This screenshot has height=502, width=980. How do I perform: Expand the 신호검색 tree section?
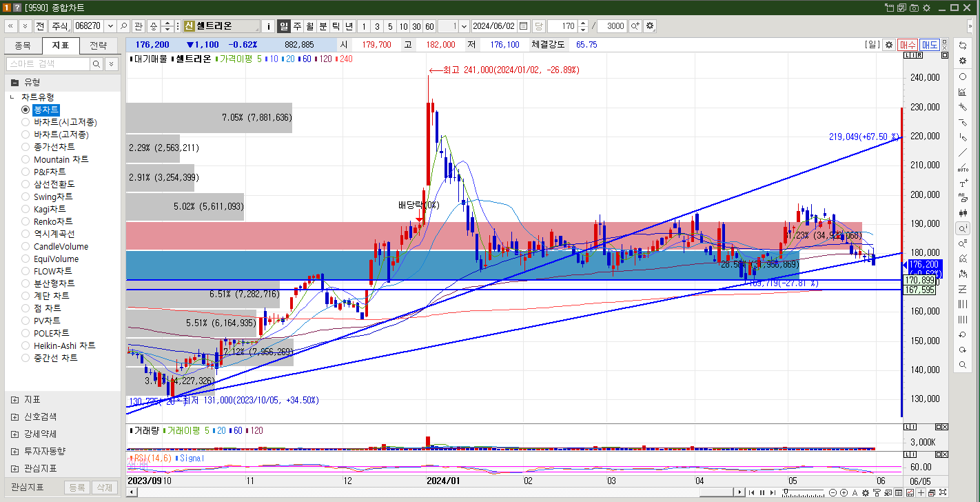click(x=14, y=416)
